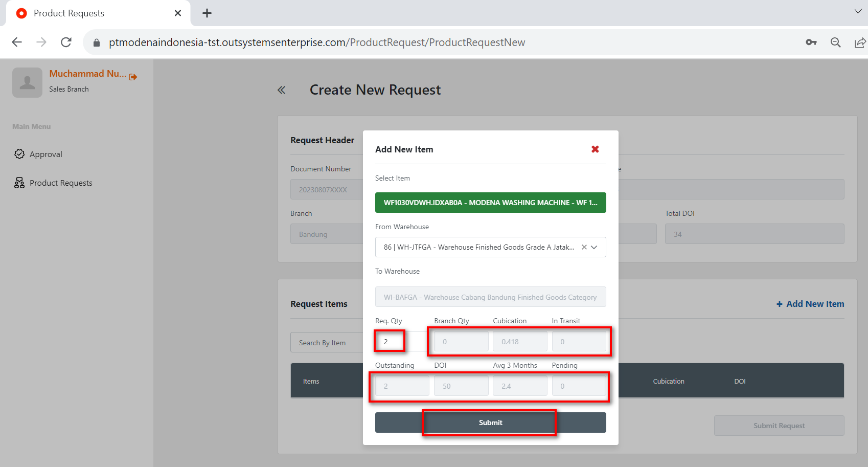The width and height of the screenshot is (868, 467).
Task: Open Approval in Main Menu
Action: (x=46, y=154)
